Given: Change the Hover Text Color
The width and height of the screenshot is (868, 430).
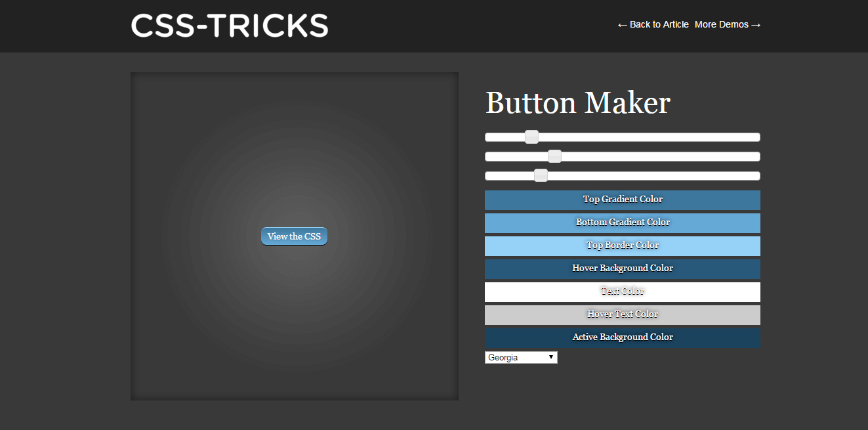Looking at the screenshot, I should [x=623, y=315].
